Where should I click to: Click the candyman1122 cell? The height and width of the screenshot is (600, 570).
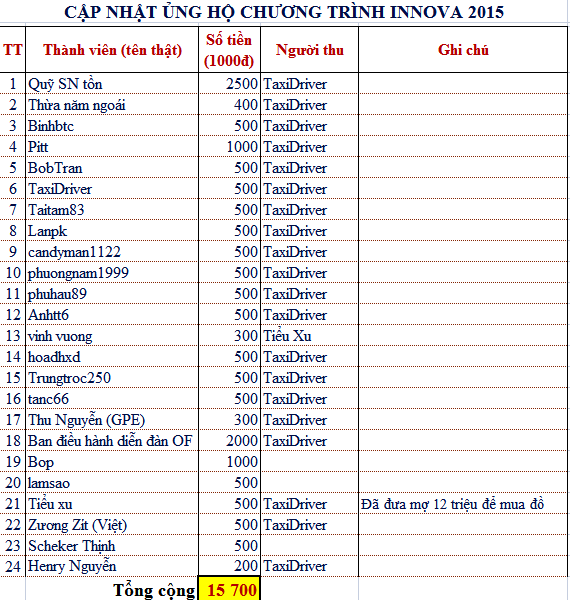(x=112, y=251)
